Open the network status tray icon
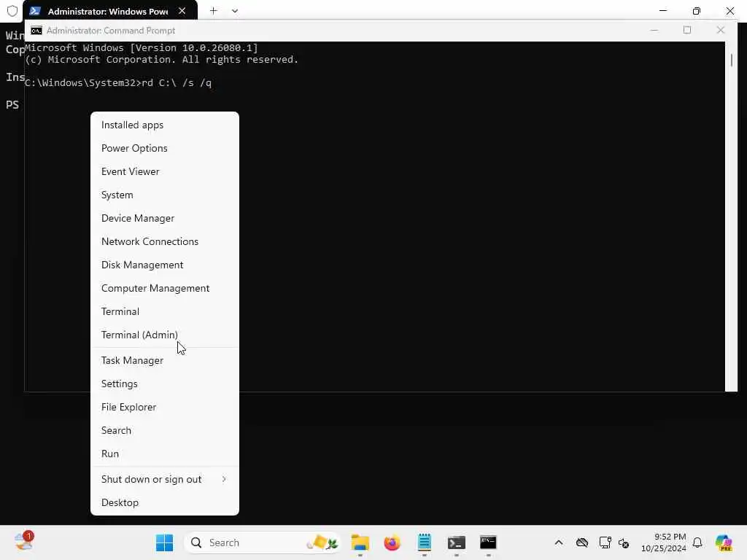This screenshot has height=560, width=747. pos(605,542)
